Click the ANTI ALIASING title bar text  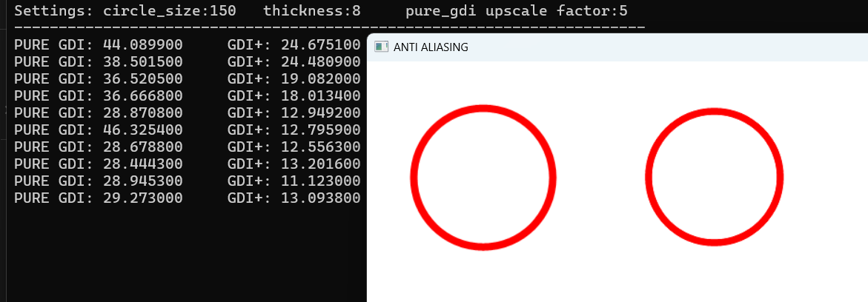point(431,47)
